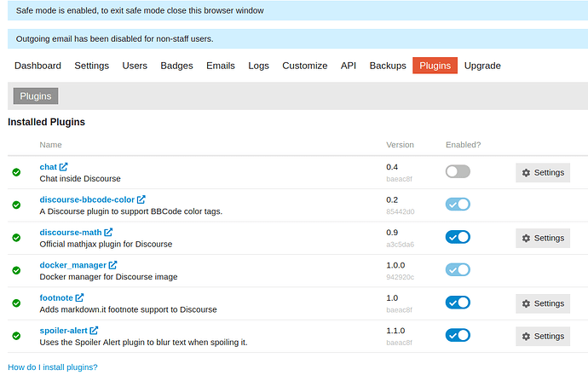This screenshot has width=588, height=375.
Task: Open the Logs tab
Action: click(258, 66)
